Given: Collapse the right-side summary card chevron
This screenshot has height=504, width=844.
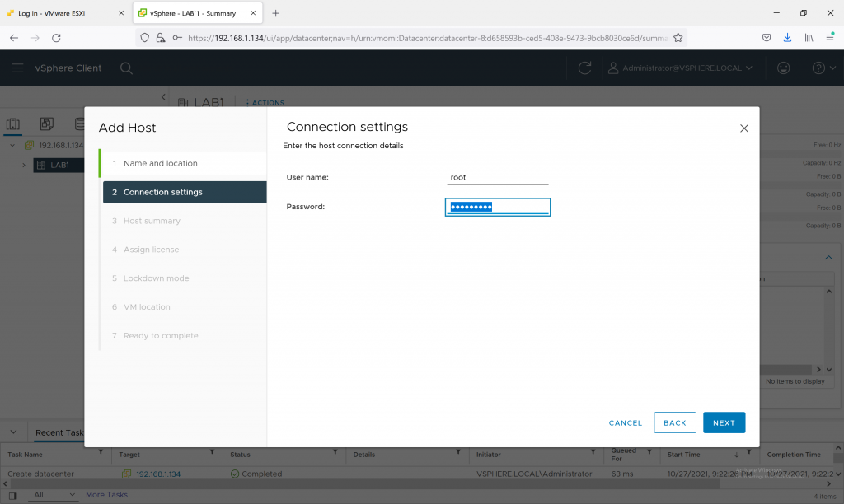Looking at the screenshot, I should click(x=828, y=258).
